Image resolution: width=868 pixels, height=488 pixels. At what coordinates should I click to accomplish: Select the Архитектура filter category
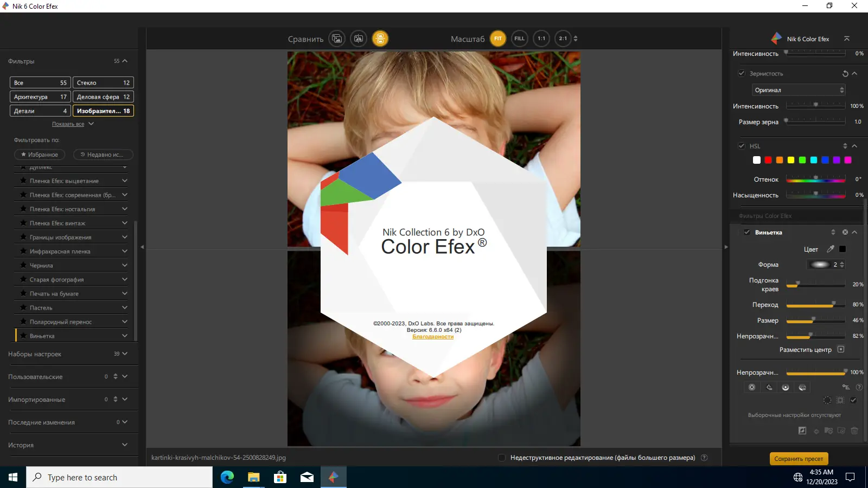[40, 97]
